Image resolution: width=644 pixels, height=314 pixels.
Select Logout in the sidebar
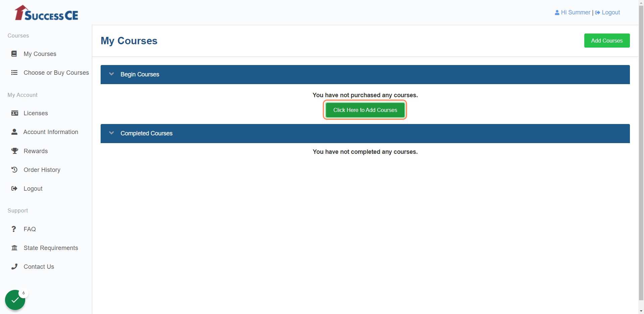(33, 188)
